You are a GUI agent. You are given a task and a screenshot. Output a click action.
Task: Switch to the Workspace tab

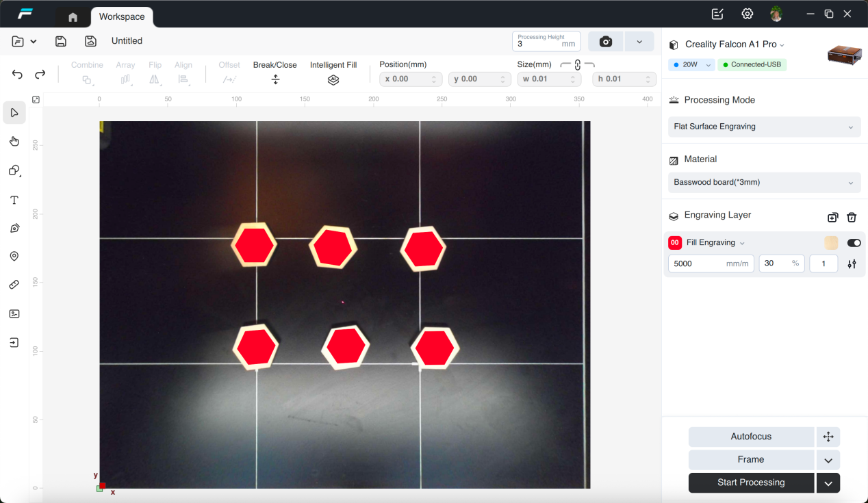122,16
